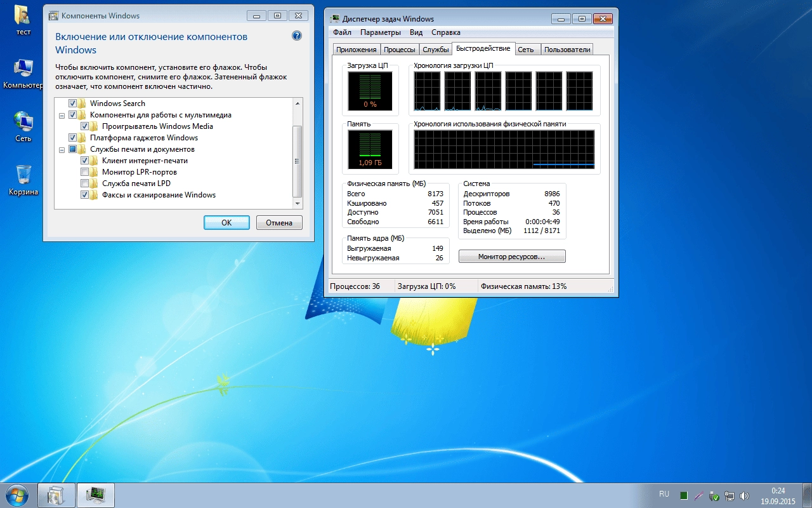
Task: Uncheck 'Платформа гаджетов Windows' checkbox
Action: 72,138
